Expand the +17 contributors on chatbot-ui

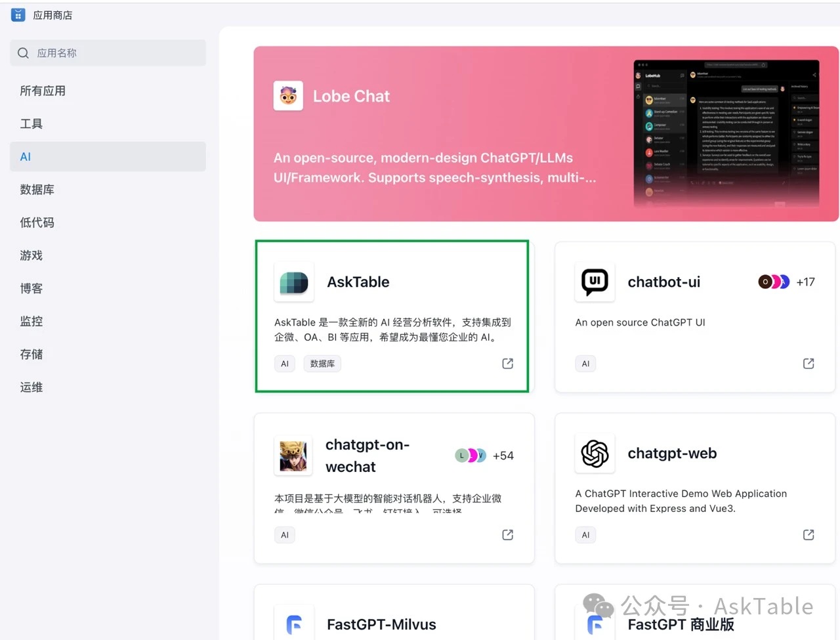805,282
